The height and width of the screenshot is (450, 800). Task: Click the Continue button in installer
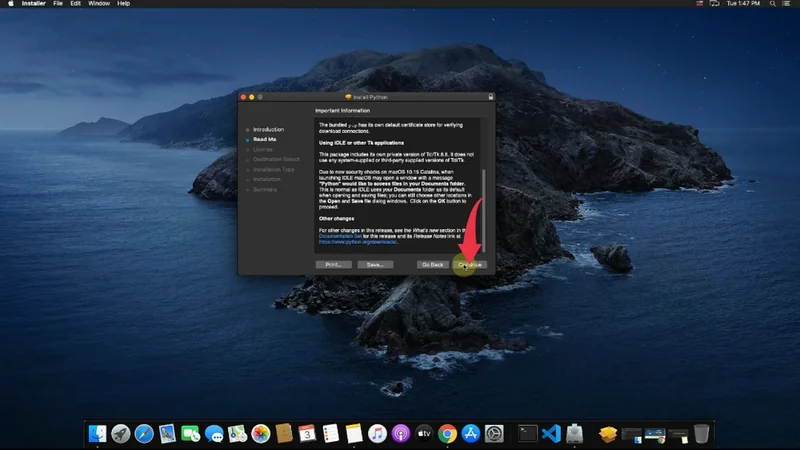click(468, 264)
